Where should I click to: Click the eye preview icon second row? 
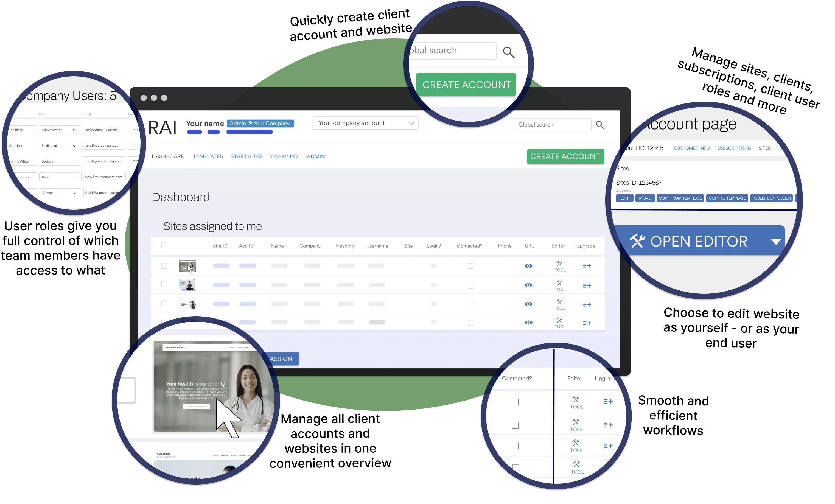[x=528, y=285]
